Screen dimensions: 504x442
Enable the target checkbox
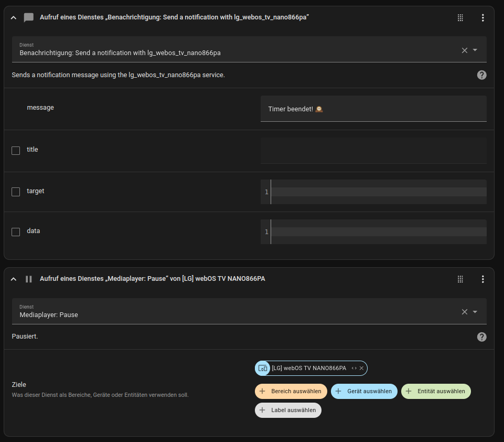[x=16, y=192]
